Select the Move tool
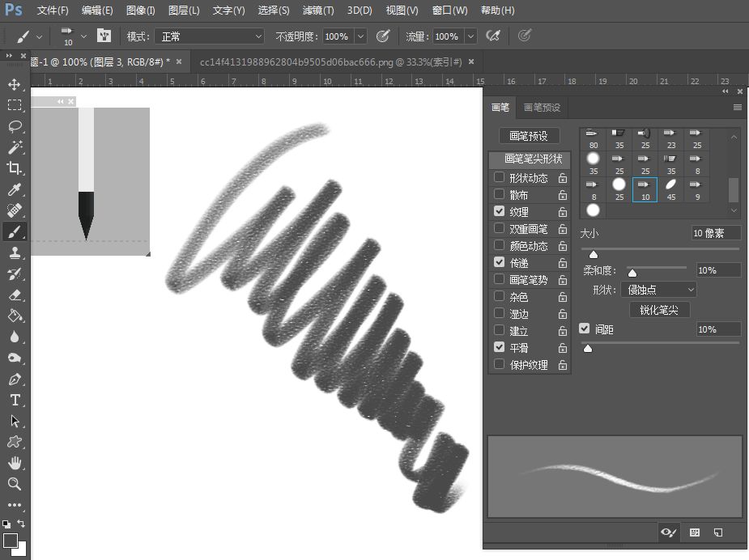The image size is (749, 560). [15, 84]
